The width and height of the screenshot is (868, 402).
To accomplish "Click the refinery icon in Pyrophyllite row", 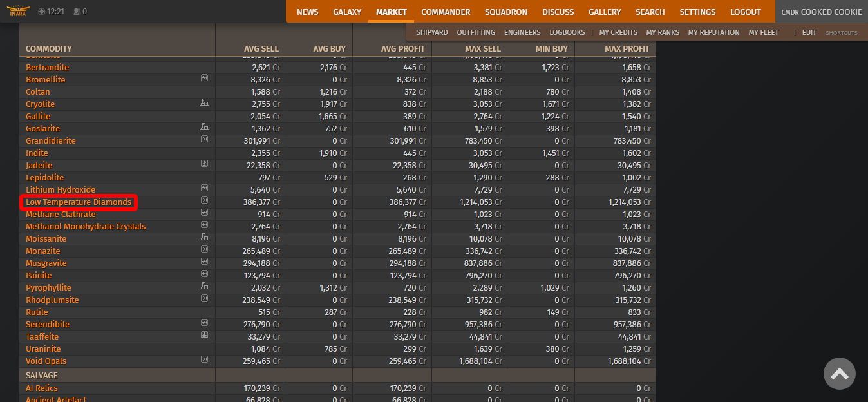I will (x=205, y=287).
